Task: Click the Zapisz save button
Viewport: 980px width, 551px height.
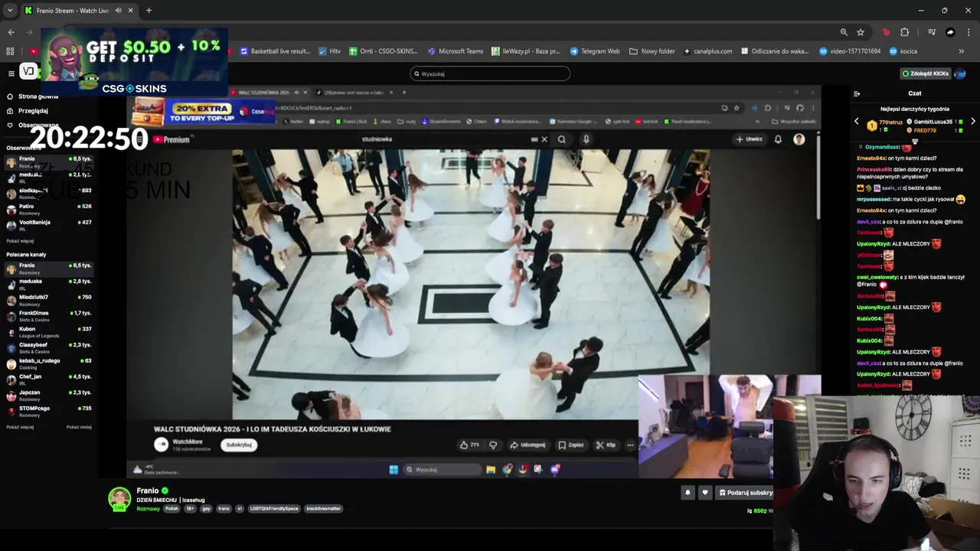Action: click(x=571, y=445)
